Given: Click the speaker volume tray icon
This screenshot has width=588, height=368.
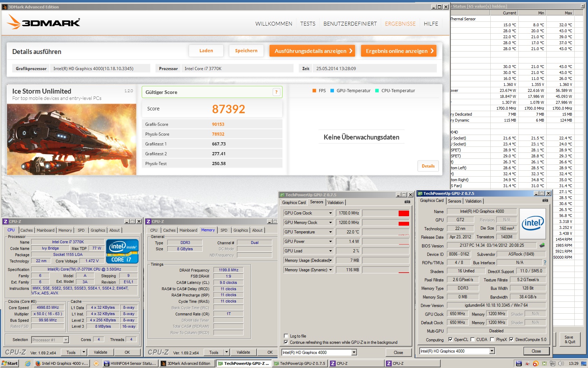Looking at the screenshot, I should (560, 363).
